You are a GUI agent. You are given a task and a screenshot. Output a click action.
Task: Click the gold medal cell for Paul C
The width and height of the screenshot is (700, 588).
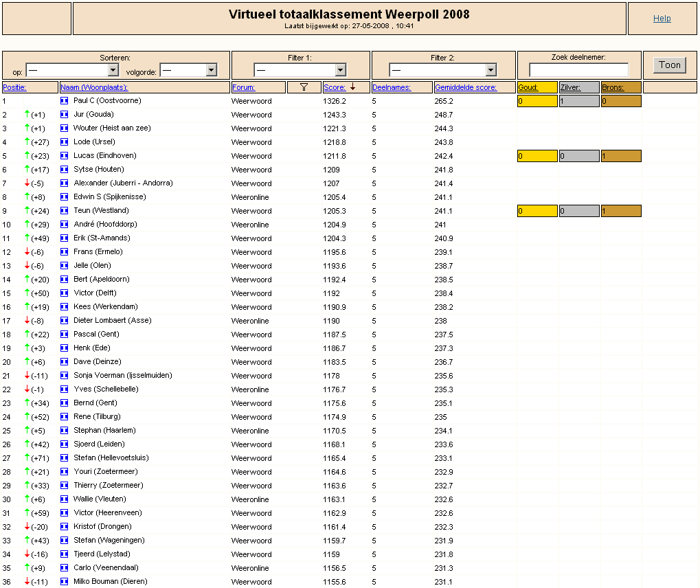click(537, 101)
